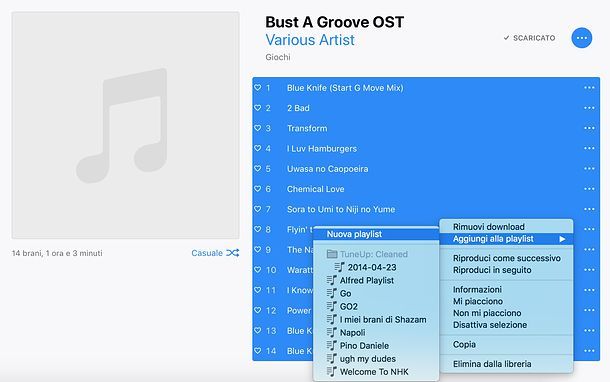This screenshot has width=610, height=382.
Task: Select Disattiva selezione menu entry
Action: point(506,325)
